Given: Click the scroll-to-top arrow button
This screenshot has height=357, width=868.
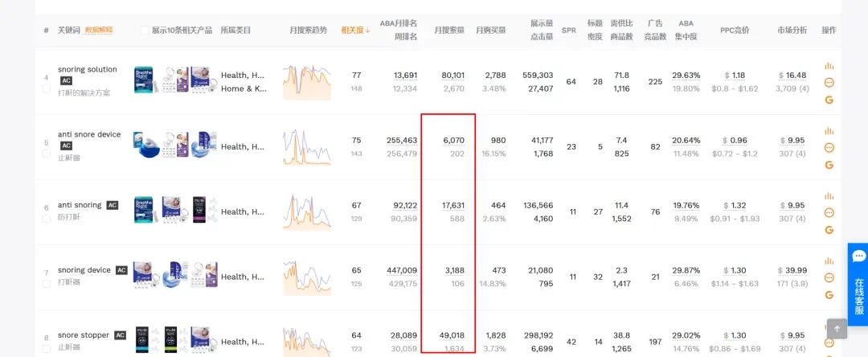Looking at the screenshot, I should pyautogui.click(x=837, y=329).
